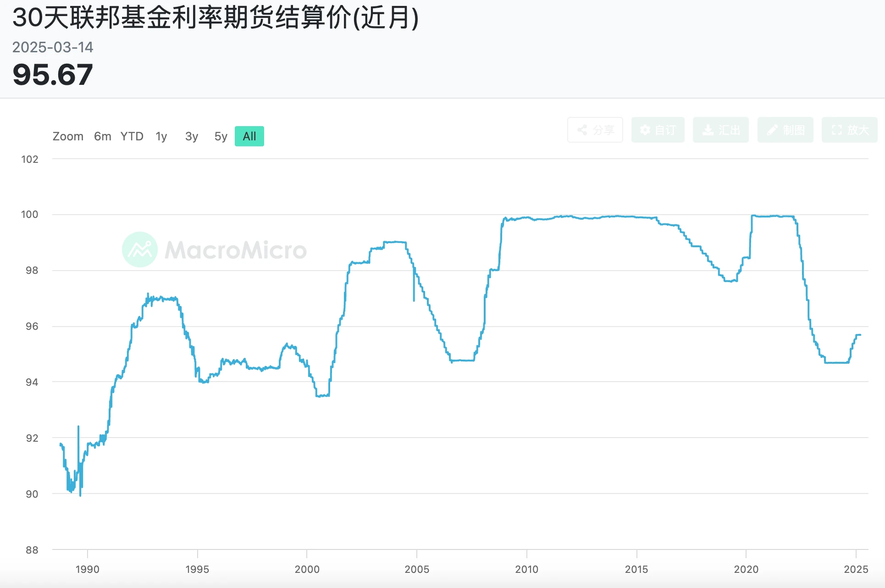Click the share icon in 分享
Viewport: 885px width, 588px height.
582,130
